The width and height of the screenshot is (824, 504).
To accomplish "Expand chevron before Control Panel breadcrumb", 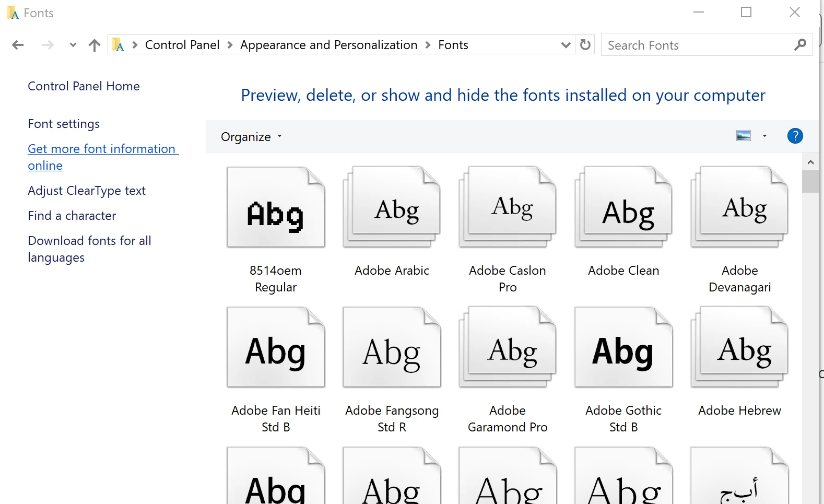I will [x=135, y=45].
